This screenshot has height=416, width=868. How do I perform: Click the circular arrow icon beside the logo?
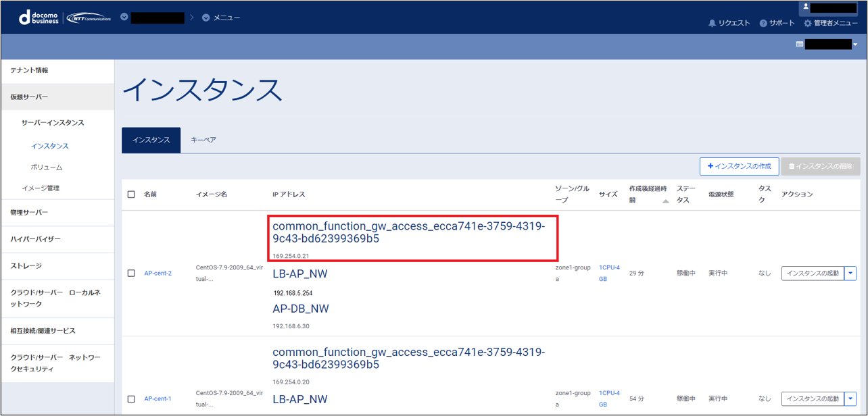124,17
